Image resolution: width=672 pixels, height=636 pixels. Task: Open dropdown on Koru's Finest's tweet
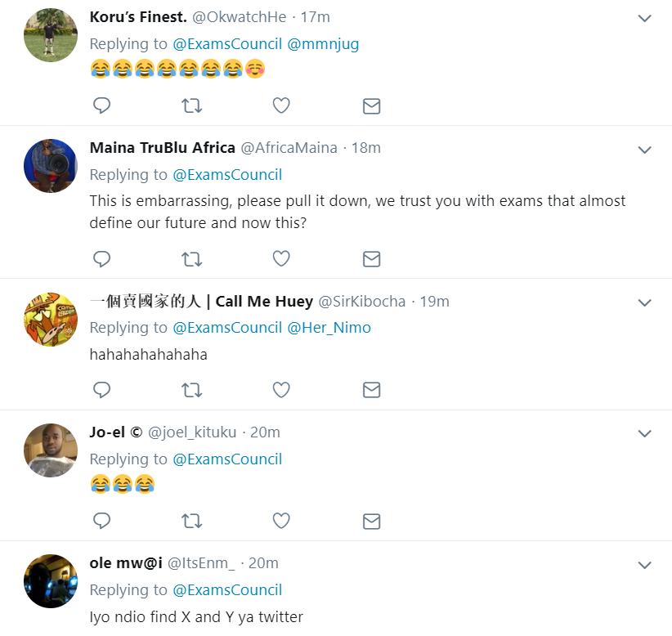tap(644, 16)
